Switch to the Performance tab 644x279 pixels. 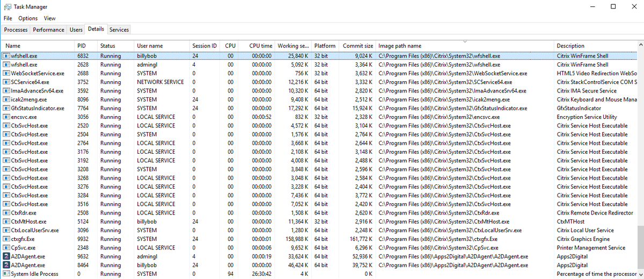click(x=48, y=30)
